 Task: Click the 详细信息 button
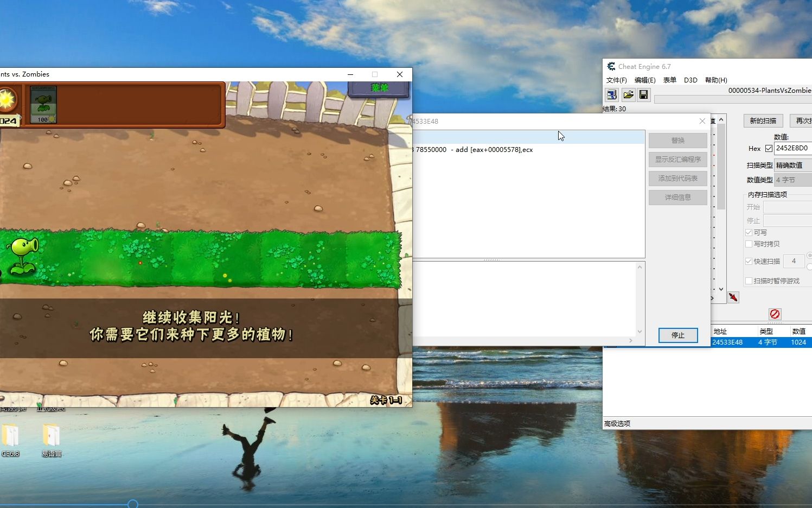(x=678, y=197)
